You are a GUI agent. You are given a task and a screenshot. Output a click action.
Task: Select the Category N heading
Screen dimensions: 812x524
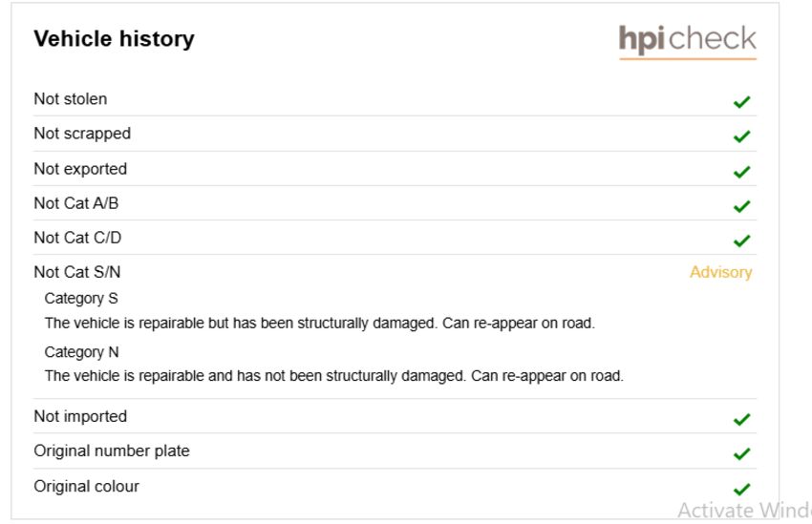pyautogui.click(x=82, y=352)
